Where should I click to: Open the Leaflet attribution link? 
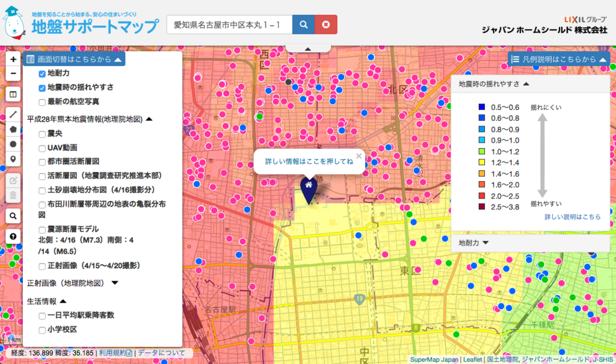pyautogui.click(x=472, y=359)
